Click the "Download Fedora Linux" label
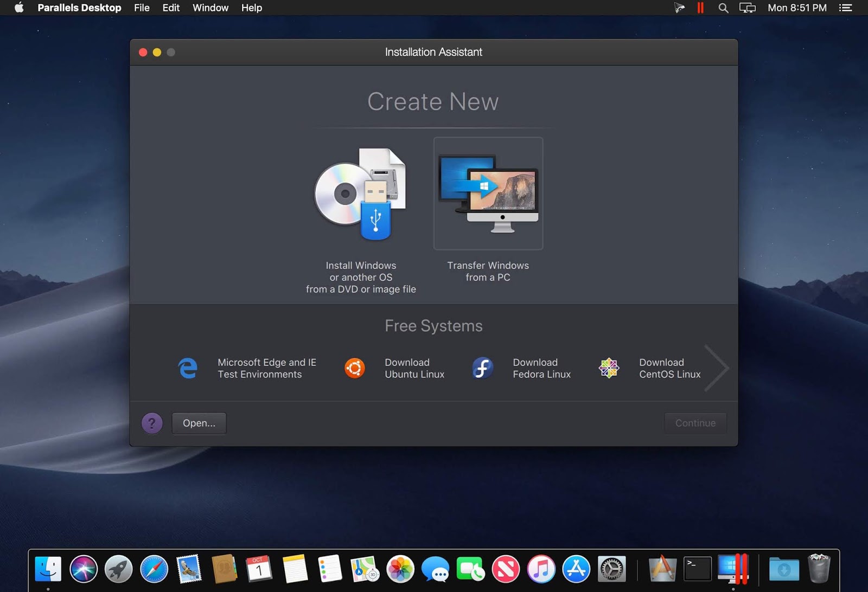Viewport: 868px width, 592px height. (x=542, y=368)
